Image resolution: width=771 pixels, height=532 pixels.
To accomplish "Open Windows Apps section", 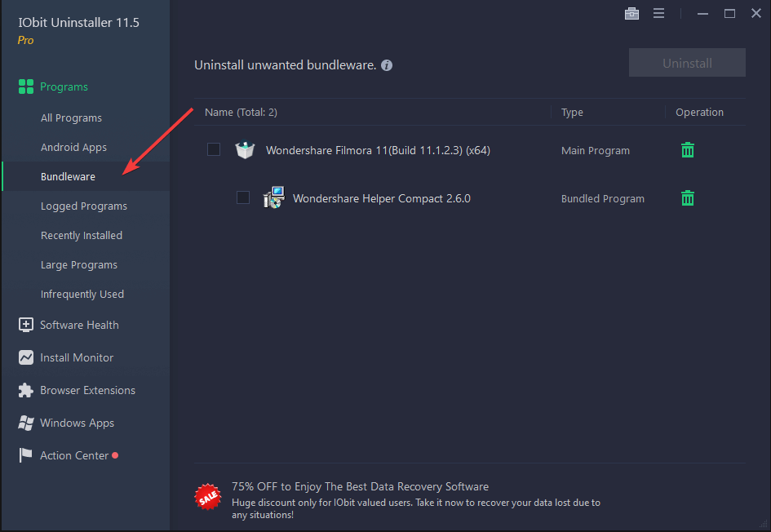I will [x=78, y=423].
